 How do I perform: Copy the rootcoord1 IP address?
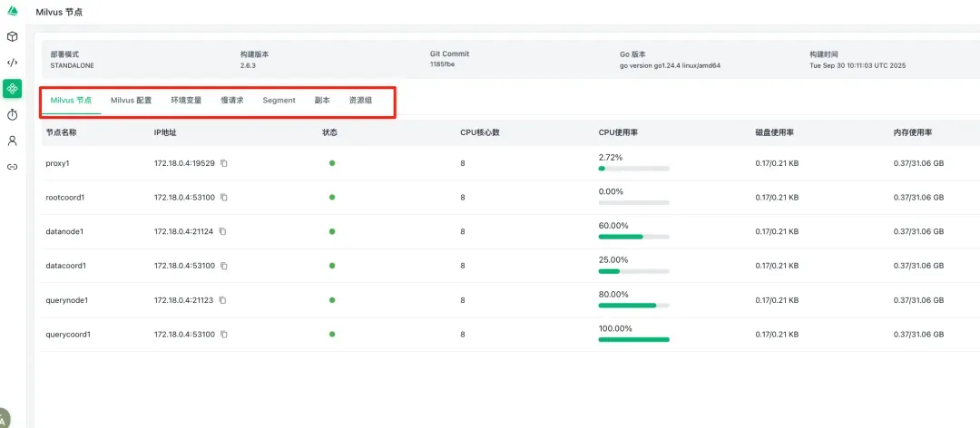[224, 198]
